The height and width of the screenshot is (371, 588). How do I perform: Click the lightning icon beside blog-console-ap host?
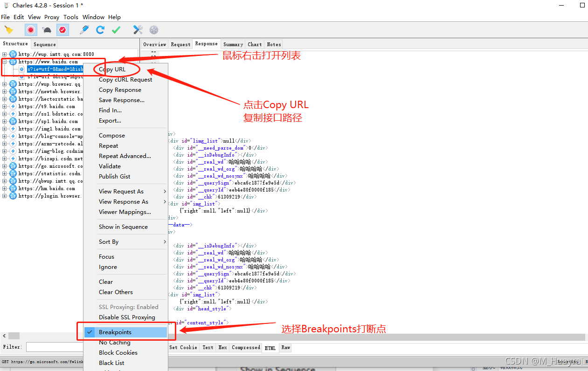pyautogui.click(x=13, y=136)
